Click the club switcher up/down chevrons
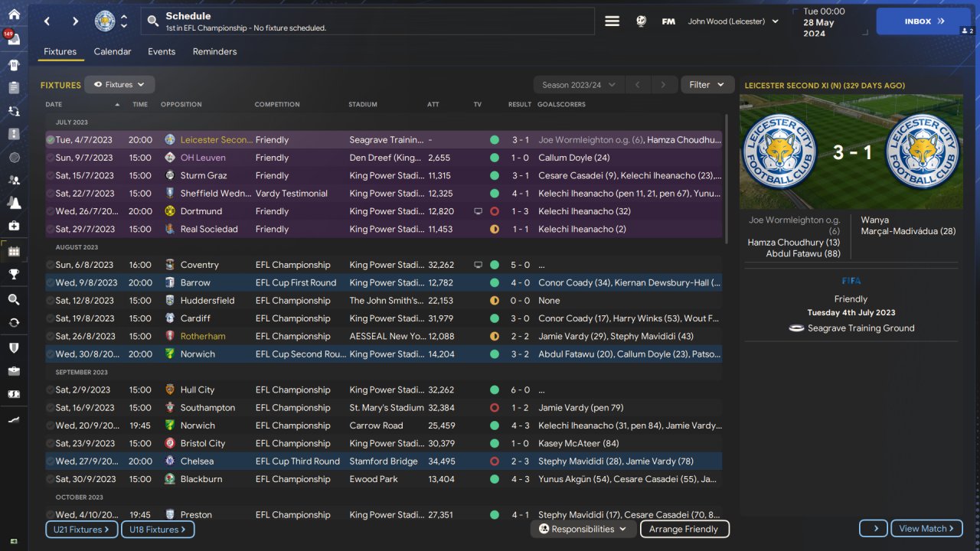The image size is (980, 551). click(124, 21)
